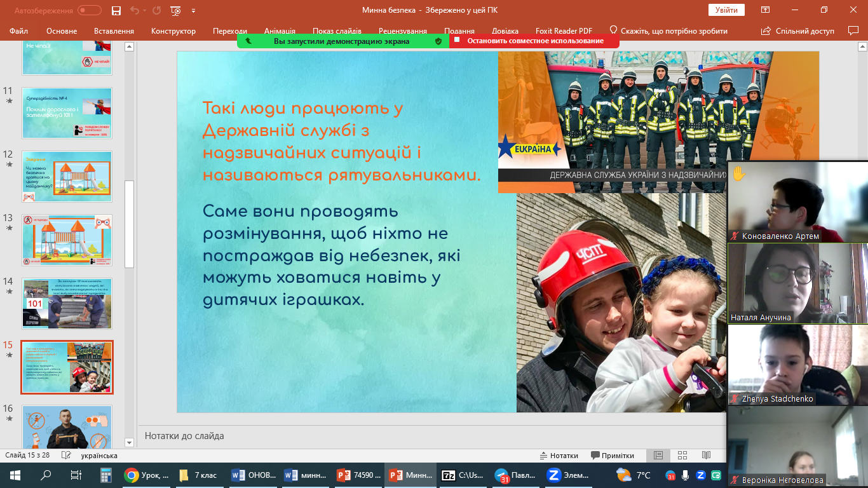Viewport: 868px width, 488px height.
Task: Click Zhenya Stadchenko video tile
Action: point(797,365)
